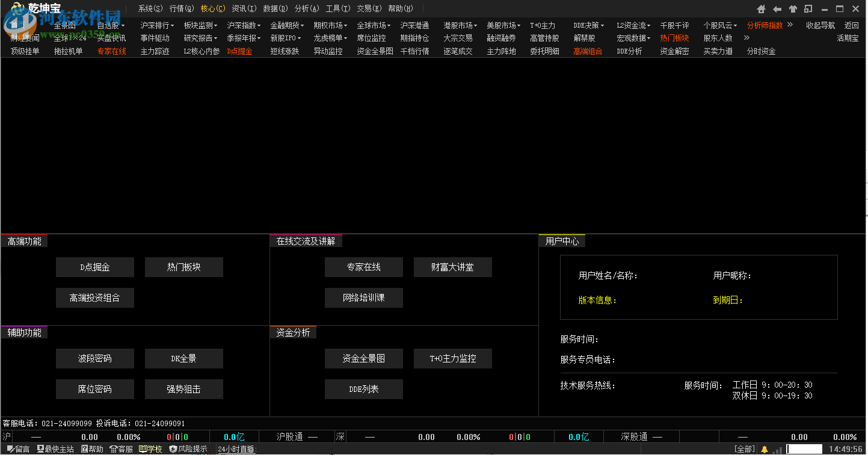Click the D点掘金 button
The width and height of the screenshot is (868, 455).
coord(94,267)
